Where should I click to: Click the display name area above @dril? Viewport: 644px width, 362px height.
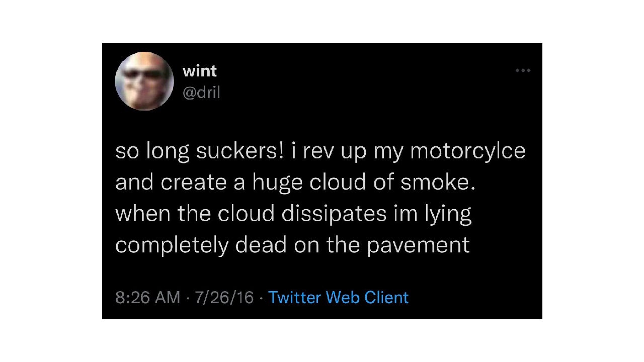pos(199,71)
